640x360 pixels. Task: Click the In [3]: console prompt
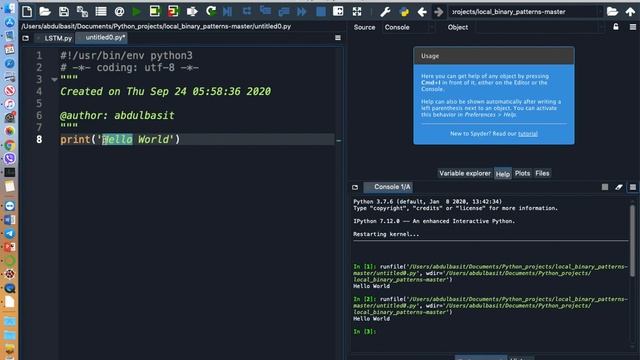(x=364, y=331)
